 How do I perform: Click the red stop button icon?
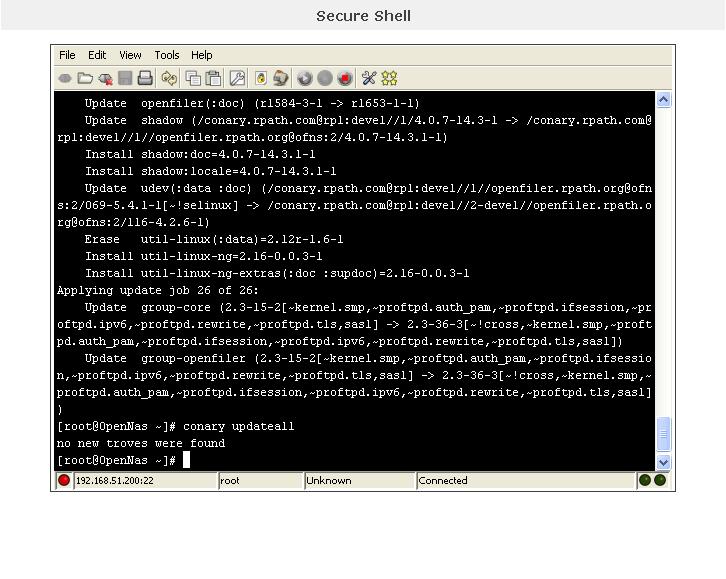(345, 78)
